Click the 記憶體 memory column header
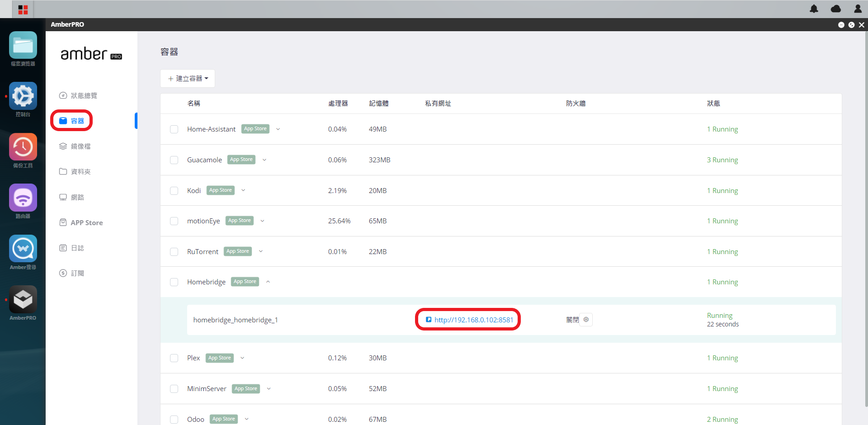 click(379, 104)
